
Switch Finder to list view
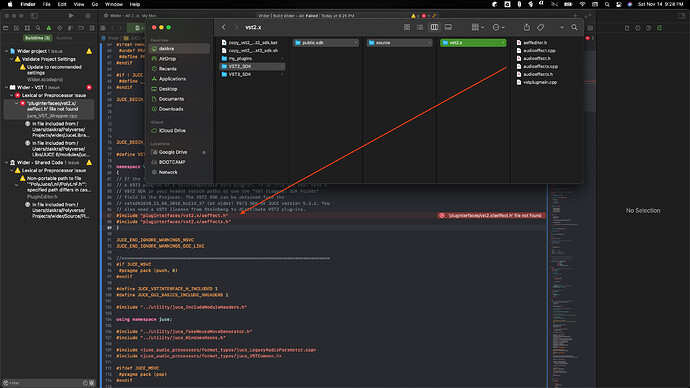(420, 27)
